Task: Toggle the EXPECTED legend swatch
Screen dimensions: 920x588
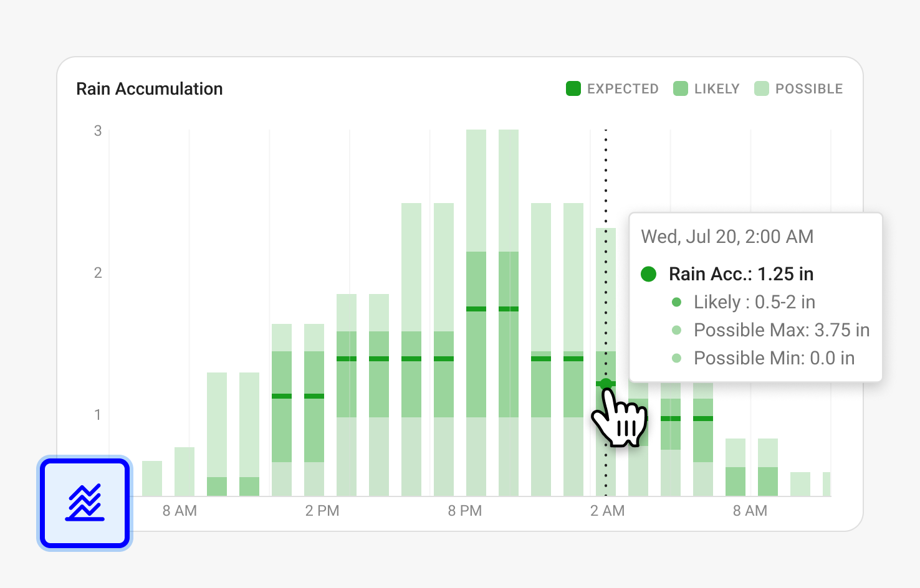Action: (573, 88)
